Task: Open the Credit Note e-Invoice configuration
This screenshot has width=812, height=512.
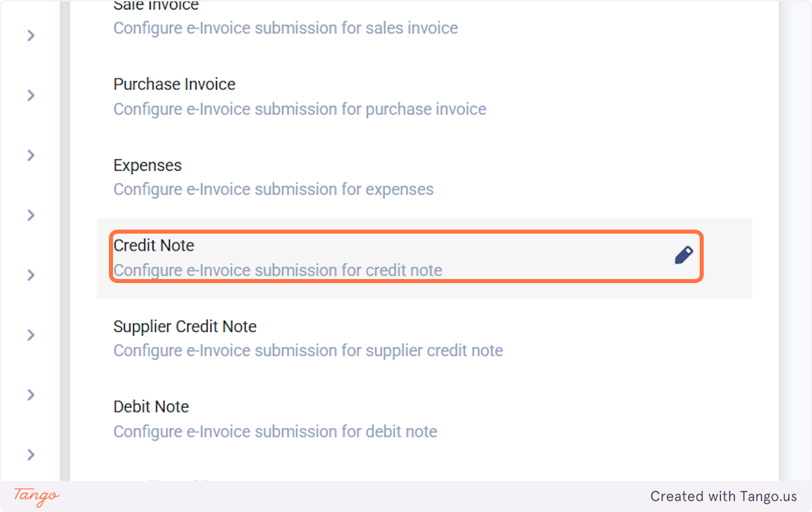Action: click(277, 270)
